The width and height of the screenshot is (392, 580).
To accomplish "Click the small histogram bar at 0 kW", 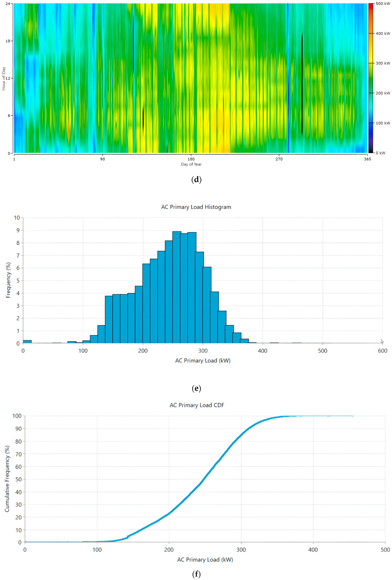I will (27, 342).
